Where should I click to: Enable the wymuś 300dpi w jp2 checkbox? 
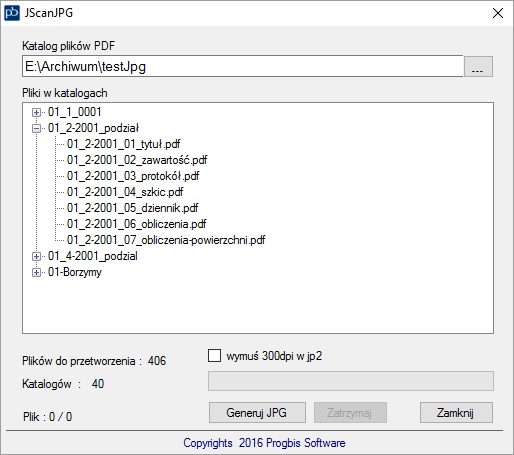pos(214,355)
